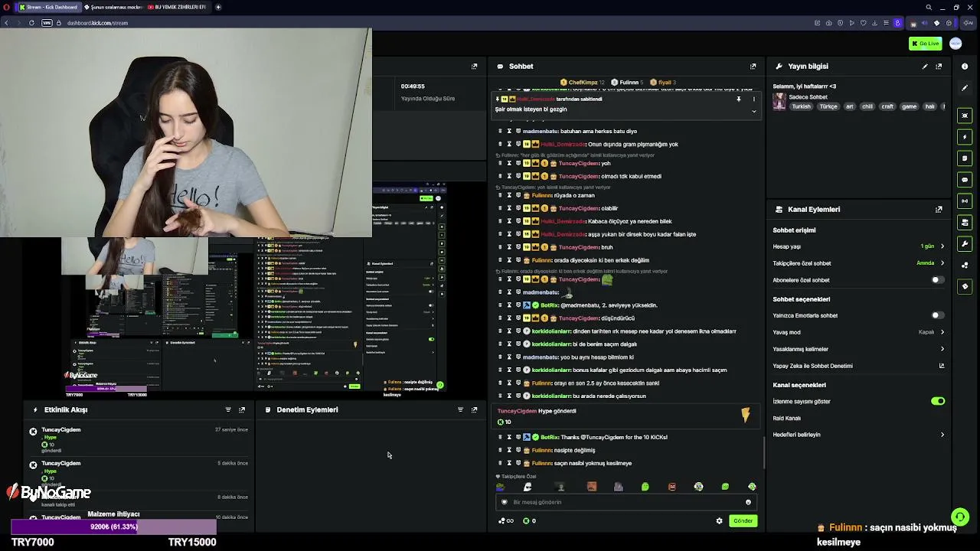This screenshot has width=980, height=551.
Task: Pop out the Kanal Eylemleri panel
Action: pos(939,210)
